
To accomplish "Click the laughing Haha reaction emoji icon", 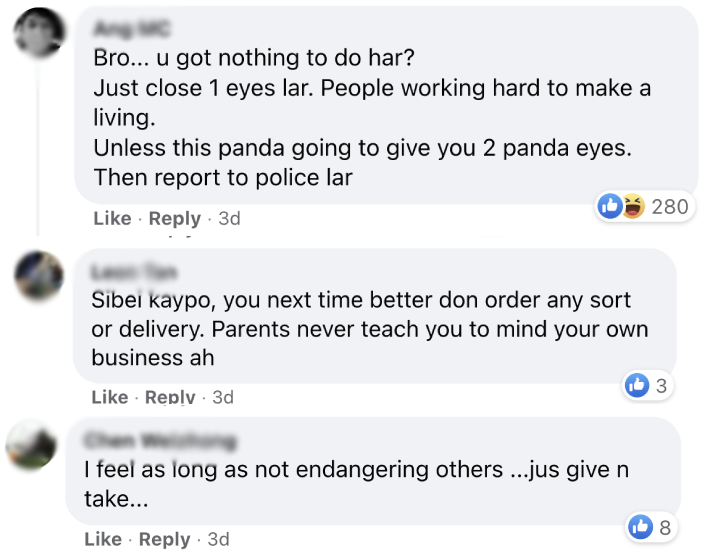I will [x=632, y=207].
